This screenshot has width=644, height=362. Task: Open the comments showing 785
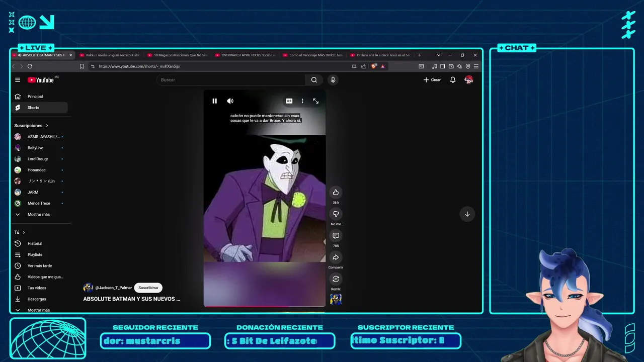coord(336,236)
